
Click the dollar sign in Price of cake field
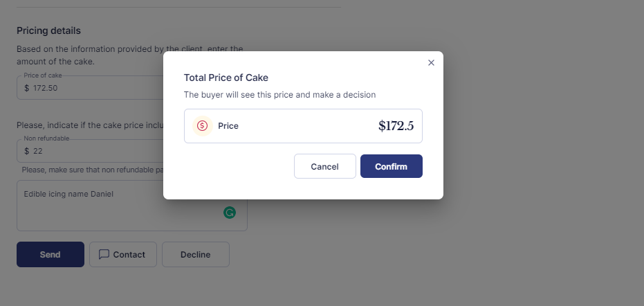(27, 88)
